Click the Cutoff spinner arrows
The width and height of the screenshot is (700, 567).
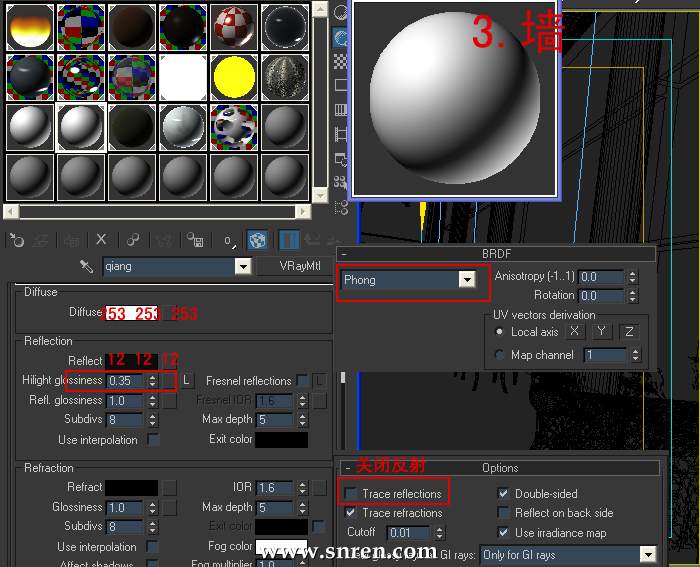coord(440,532)
